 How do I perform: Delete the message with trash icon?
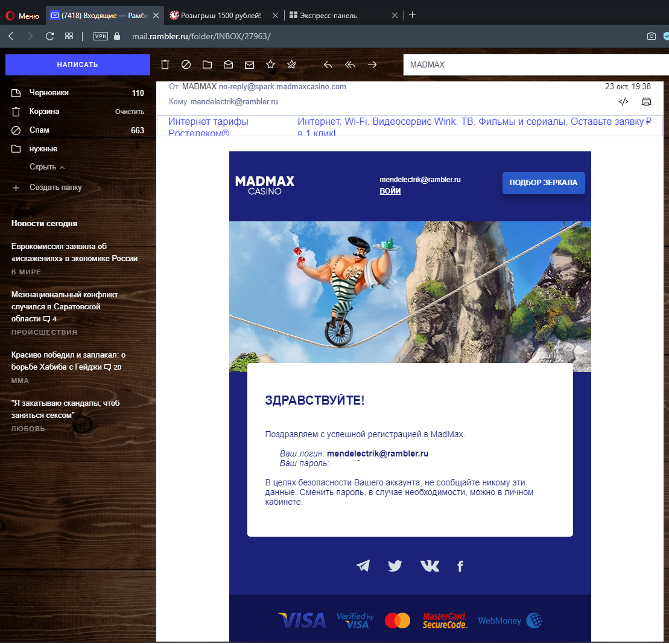click(165, 65)
